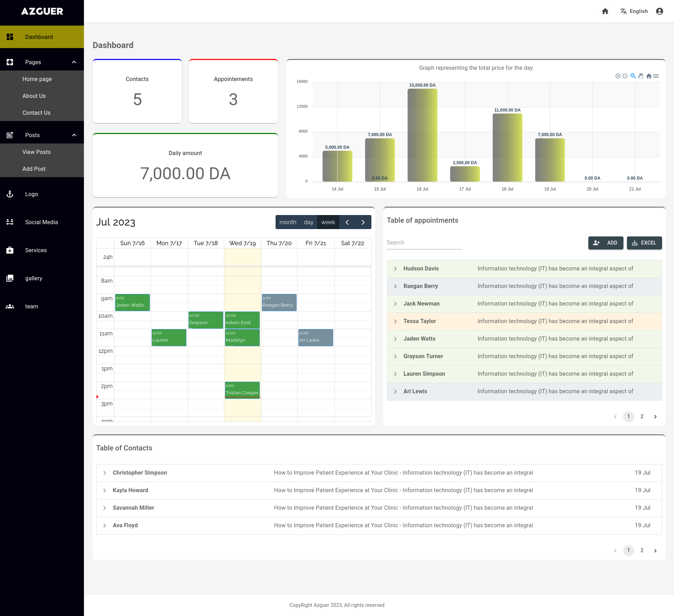The height and width of the screenshot is (616, 674).
Task: Click the top bar home icon
Action: 605,11
